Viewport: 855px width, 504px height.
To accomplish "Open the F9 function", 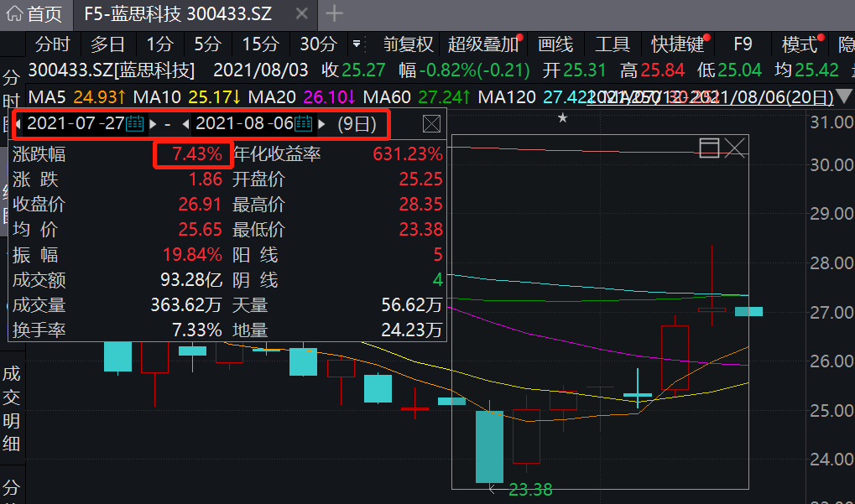I will 743,44.
